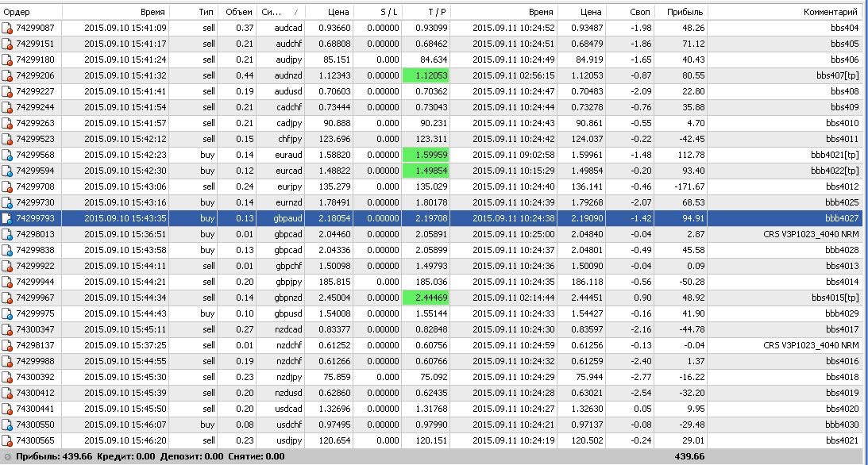Image resolution: width=868 pixels, height=465 pixels.
Task: Click the order icon for 74299975
Action: pos(7,313)
